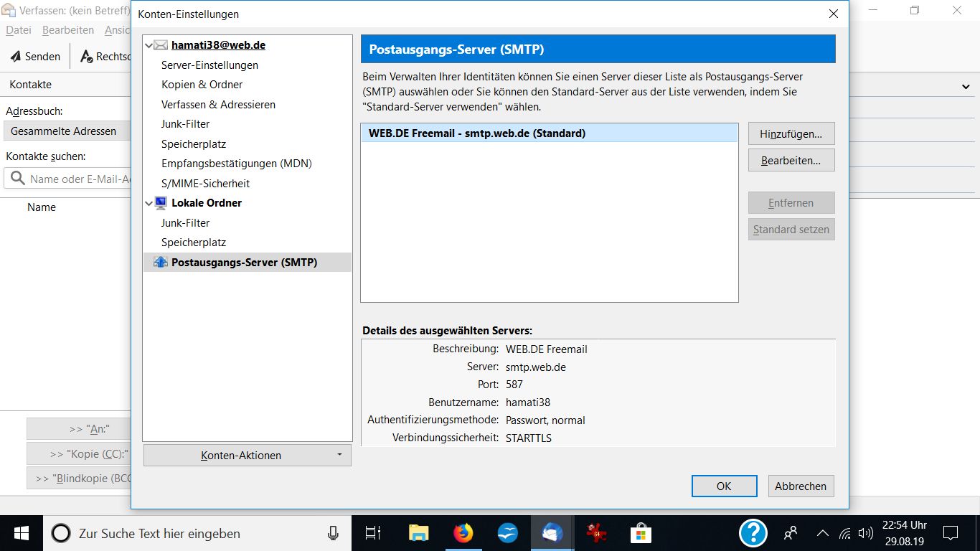Open the Gesammelte Adressen address book dropdown
The width and height of the screenshot is (980, 551).
coord(68,131)
